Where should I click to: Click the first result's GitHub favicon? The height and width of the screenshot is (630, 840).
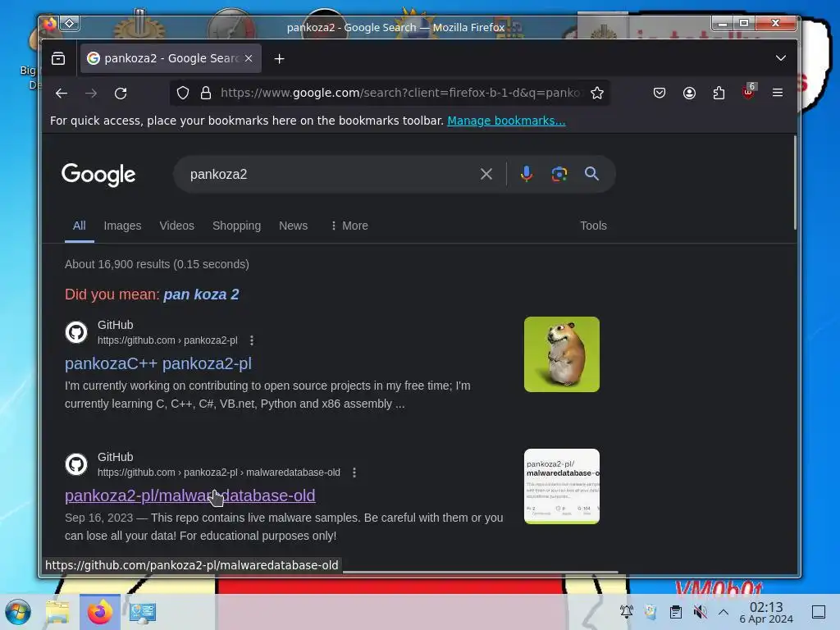(76, 332)
